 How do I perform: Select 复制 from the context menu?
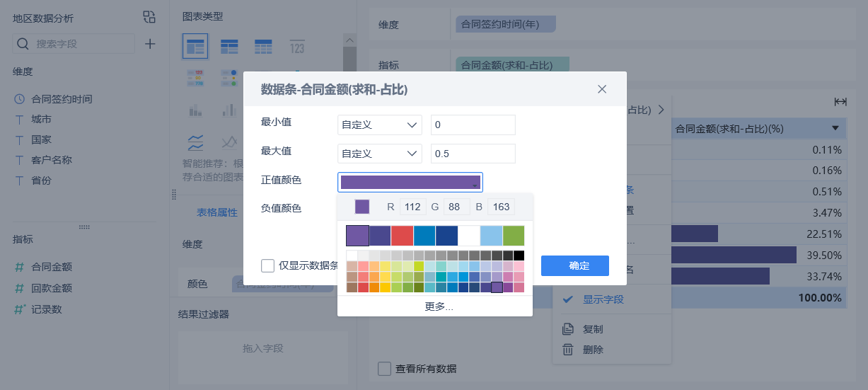click(593, 329)
